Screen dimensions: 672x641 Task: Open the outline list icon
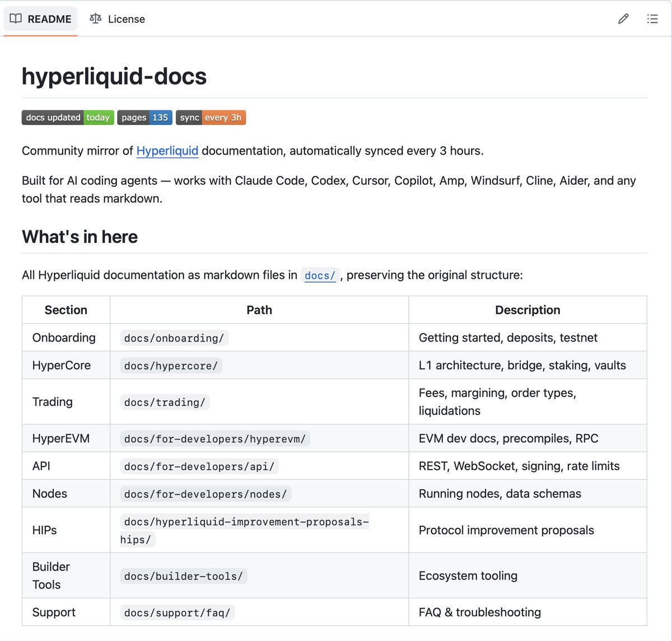pyautogui.click(x=652, y=19)
